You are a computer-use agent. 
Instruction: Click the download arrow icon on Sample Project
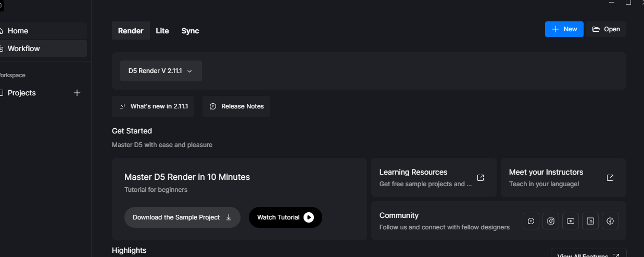(x=229, y=217)
